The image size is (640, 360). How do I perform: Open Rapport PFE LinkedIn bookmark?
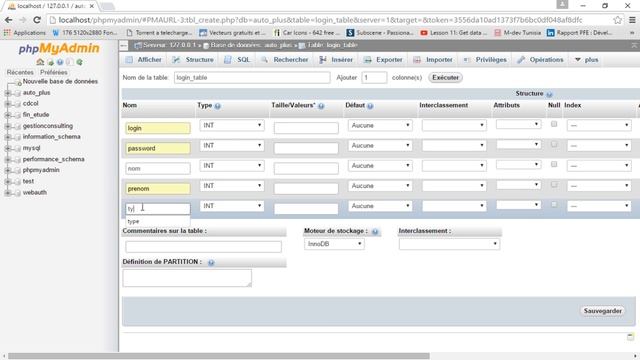tap(580, 33)
